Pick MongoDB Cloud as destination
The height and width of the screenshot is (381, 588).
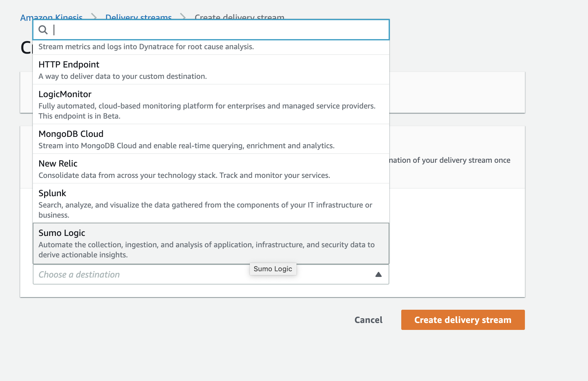pyautogui.click(x=211, y=139)
